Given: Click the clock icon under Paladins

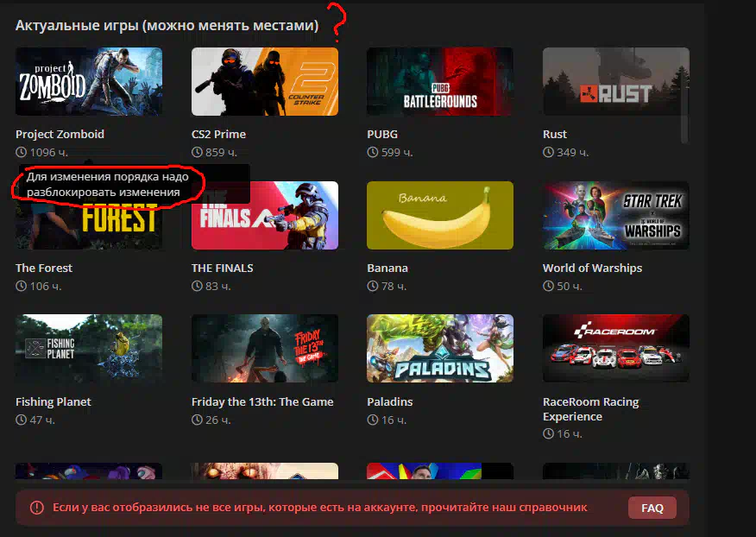Looking at the screenshot, I should point(372,420).
